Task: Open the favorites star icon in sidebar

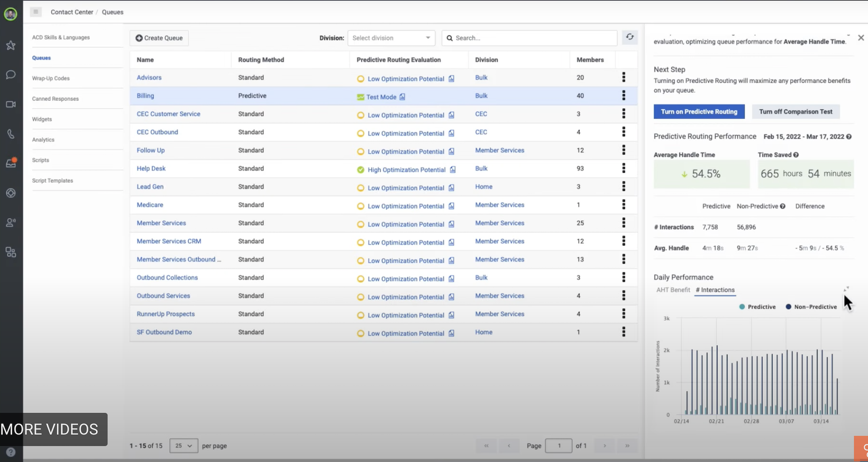Action: click(11, 45)
